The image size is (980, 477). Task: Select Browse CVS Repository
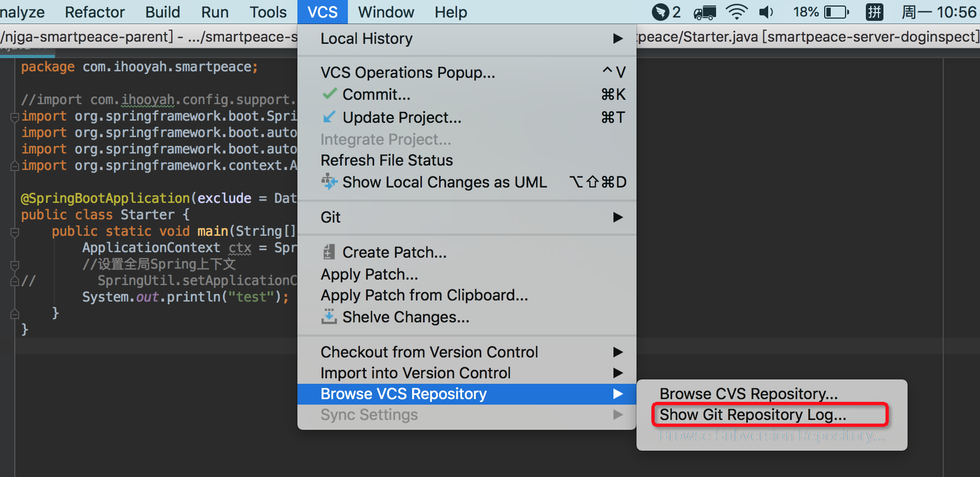(748, 393)
